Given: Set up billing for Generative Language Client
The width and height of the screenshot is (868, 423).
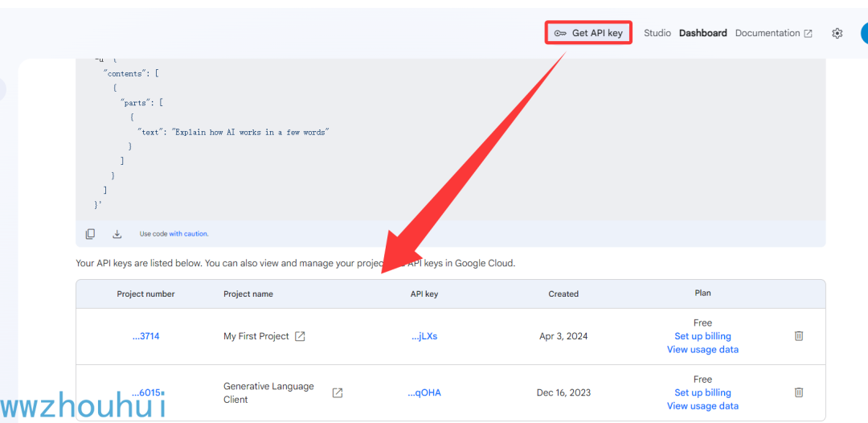Looking at the screenshot, I should pyautogui.click(x=702, y=392).
